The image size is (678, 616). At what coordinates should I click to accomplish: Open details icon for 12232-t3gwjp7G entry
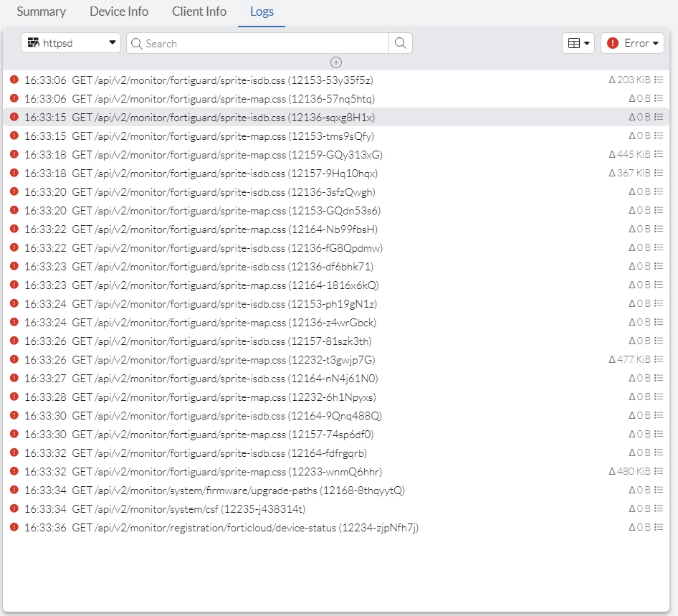[x=659, y=359]
